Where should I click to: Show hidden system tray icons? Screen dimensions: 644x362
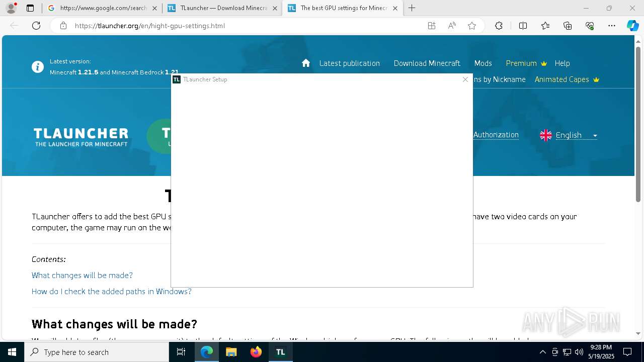pyautogui.click(x=542, y=352)
